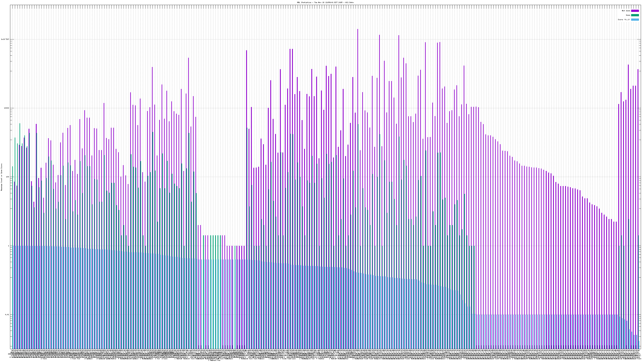Click the 10000 y-axis tick label
The height and width of the screenshot is (362, 644).
[x=6, y=108]
